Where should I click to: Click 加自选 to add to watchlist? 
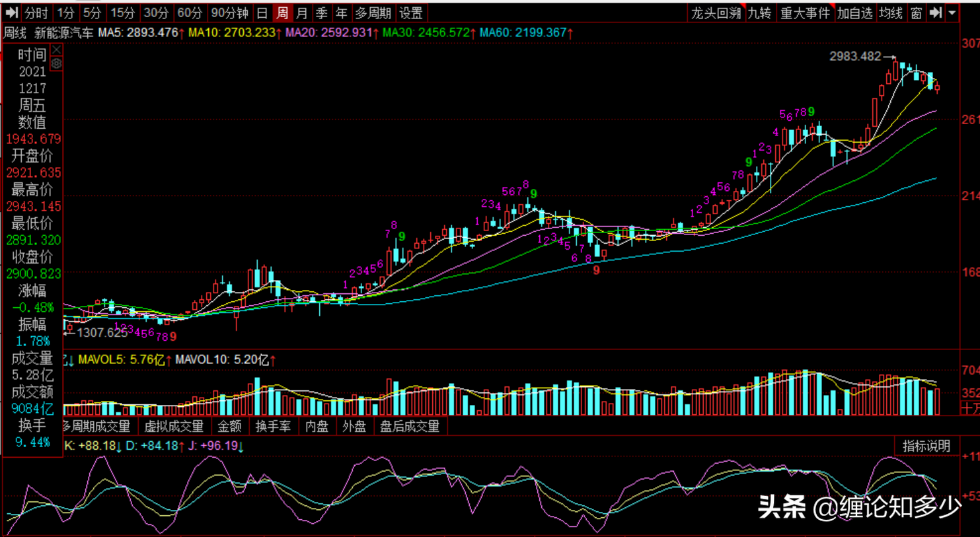pyautogui.click(x=855, y=13)
